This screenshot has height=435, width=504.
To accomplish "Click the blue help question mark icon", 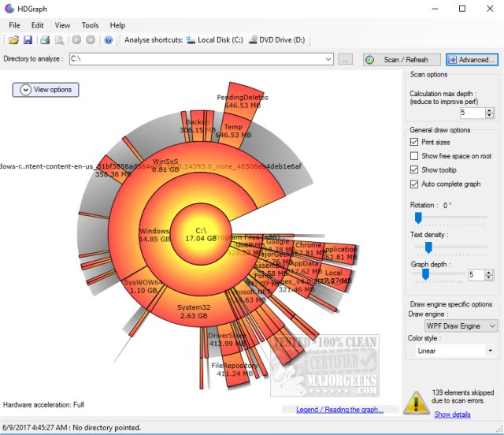I will (109, 40).
